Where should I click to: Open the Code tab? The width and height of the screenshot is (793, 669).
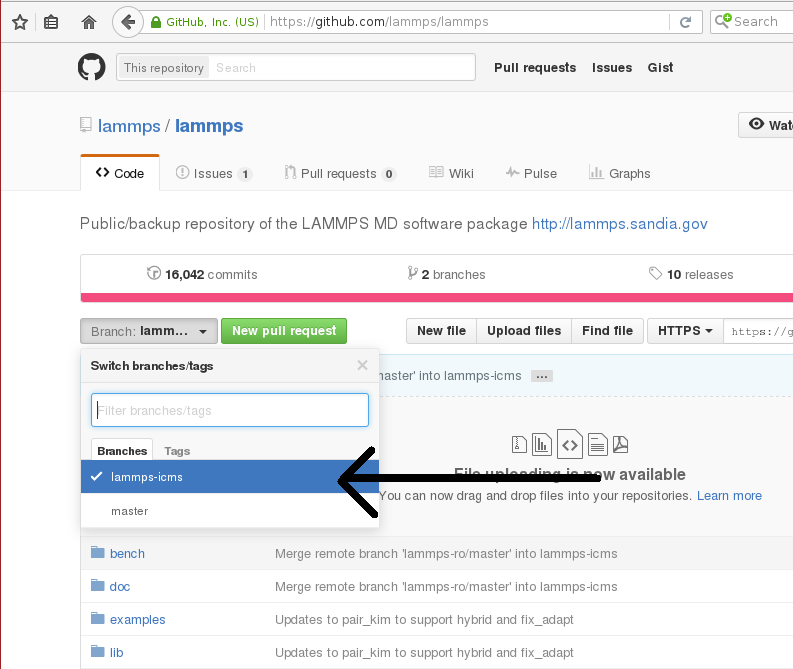pos(120,173)
